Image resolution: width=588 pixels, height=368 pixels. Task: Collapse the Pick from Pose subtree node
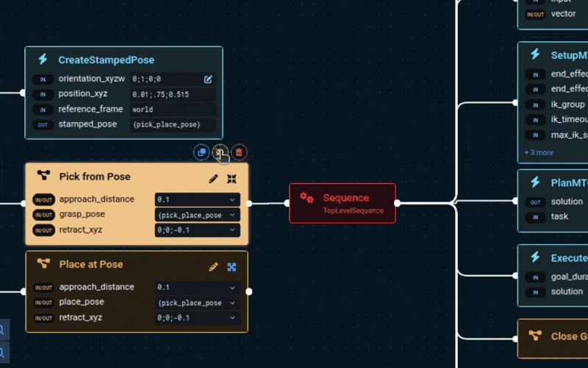(x=232, y=179)
